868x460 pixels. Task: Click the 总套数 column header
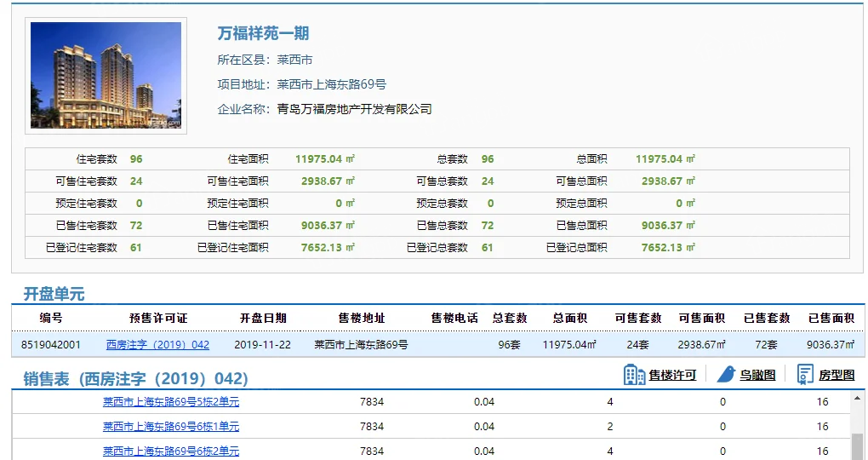pyautogui.click(x=510, y=318)
